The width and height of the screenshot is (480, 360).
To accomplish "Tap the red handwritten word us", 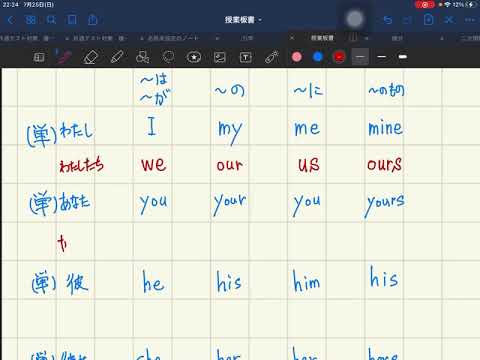I will [x=309, y=164].
